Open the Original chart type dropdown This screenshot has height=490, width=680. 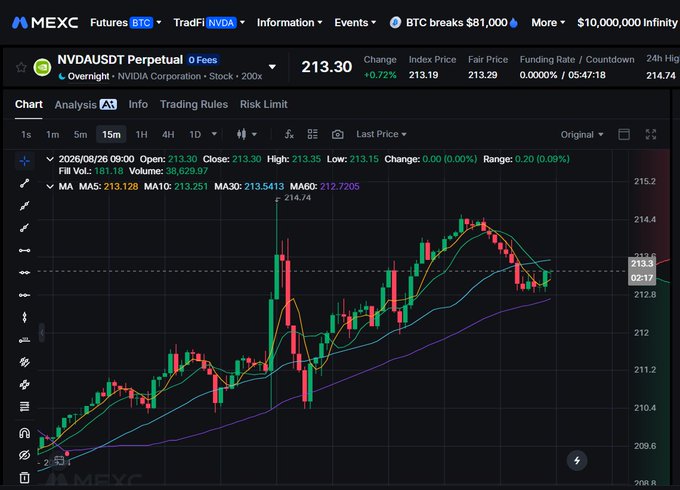(582, 134)
